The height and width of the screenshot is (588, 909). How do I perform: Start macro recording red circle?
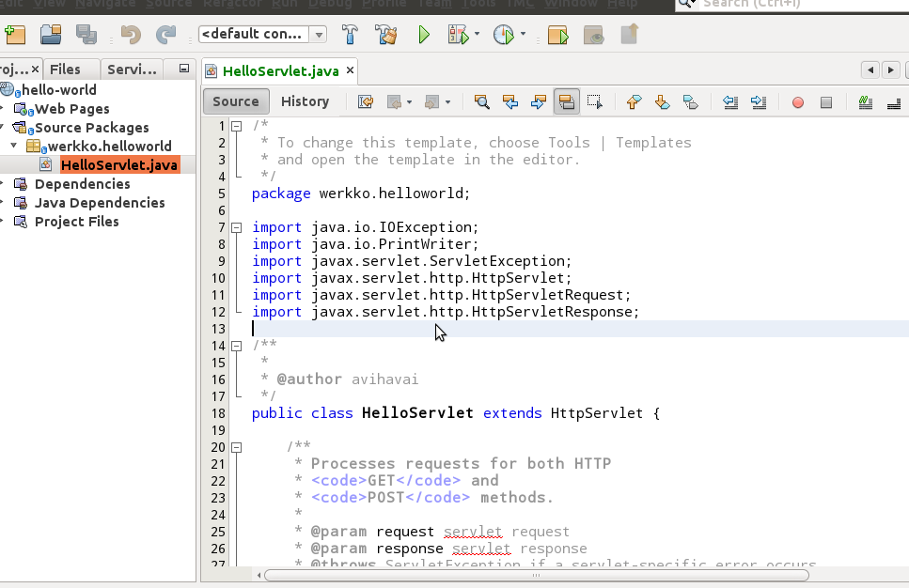point(798,102)
